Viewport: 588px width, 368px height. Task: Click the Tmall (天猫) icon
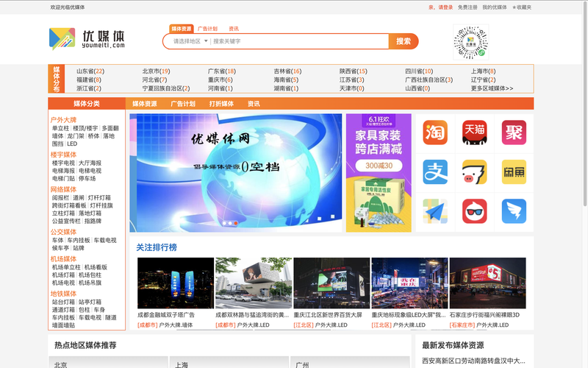(x=474, y=132)
